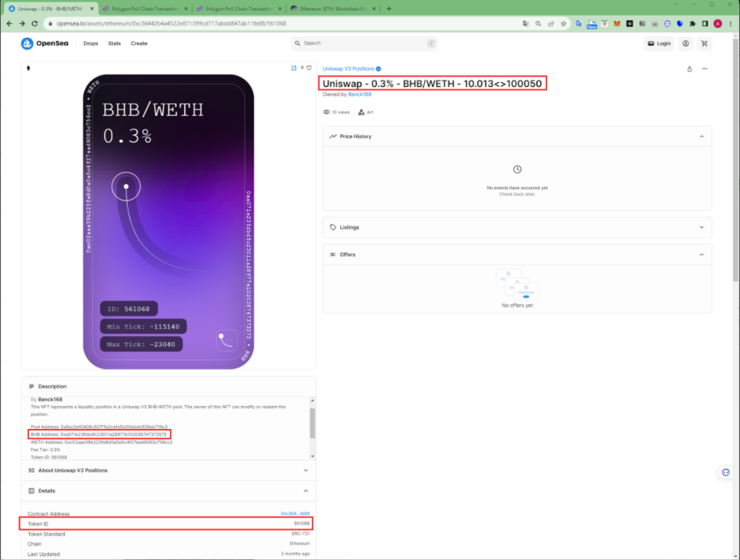The width and height of the screenshot is (740, 560).
Task: Click the zoom magnifier in address bar
Action: (x=538, y=24)
